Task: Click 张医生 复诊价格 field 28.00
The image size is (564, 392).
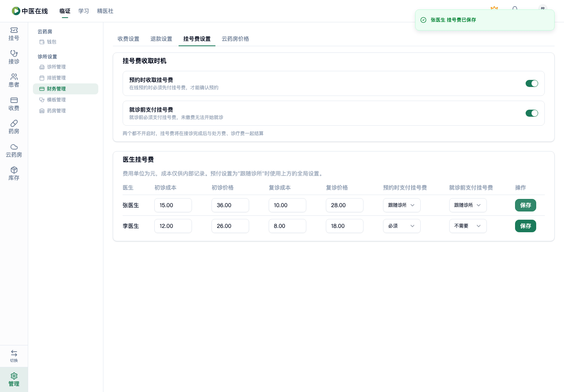Action: (x=345, y=205)
